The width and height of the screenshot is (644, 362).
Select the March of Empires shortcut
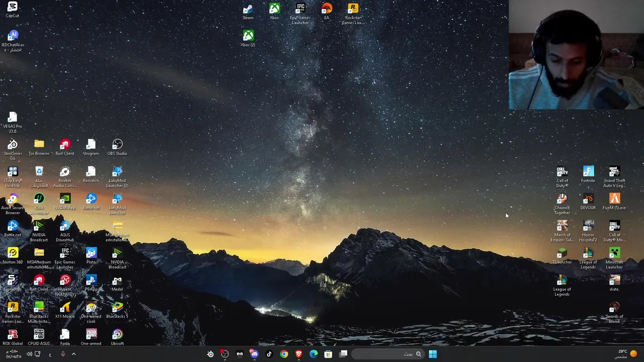coord(562,231)
